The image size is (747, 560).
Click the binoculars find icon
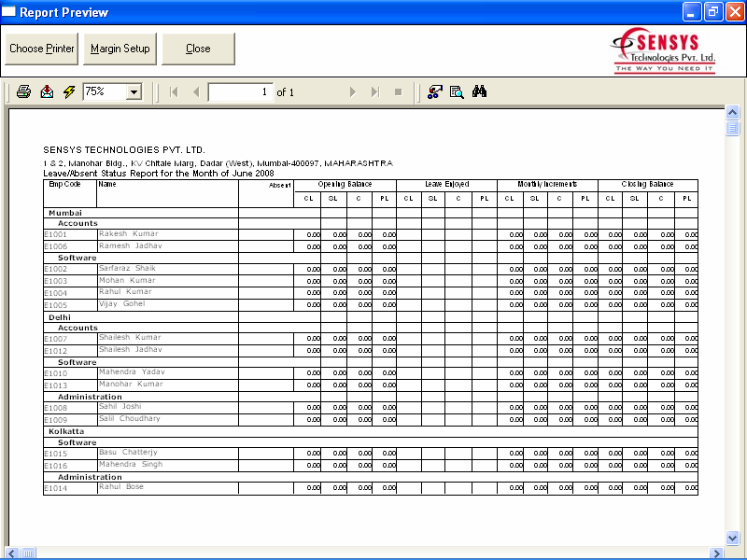pos(479,91)
